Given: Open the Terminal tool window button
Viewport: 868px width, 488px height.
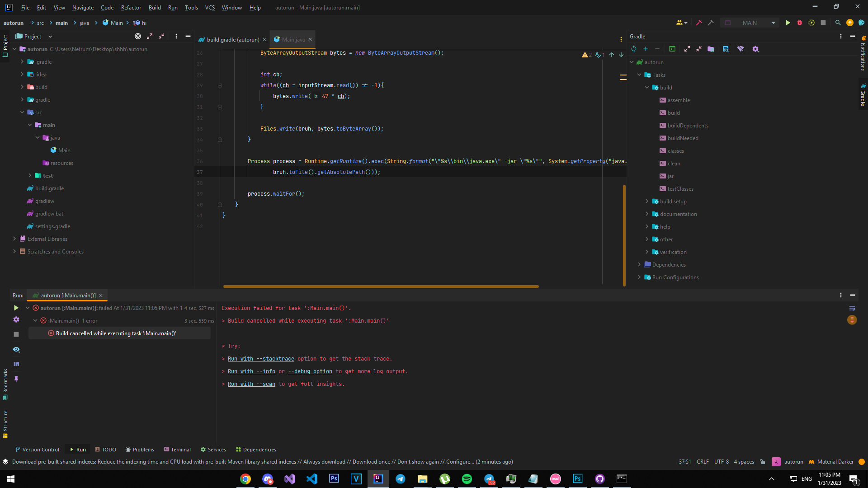Looking at the screenshot, I should pos(177,449).
